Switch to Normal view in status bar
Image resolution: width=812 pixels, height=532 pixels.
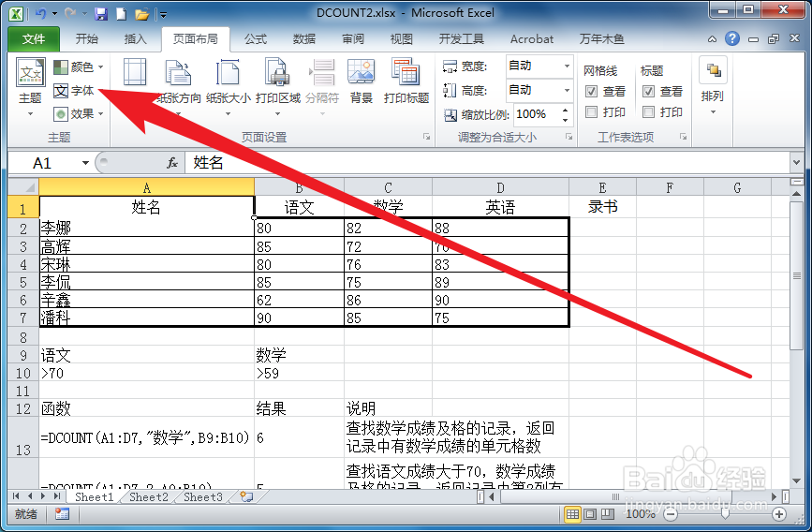pos(572,514)
